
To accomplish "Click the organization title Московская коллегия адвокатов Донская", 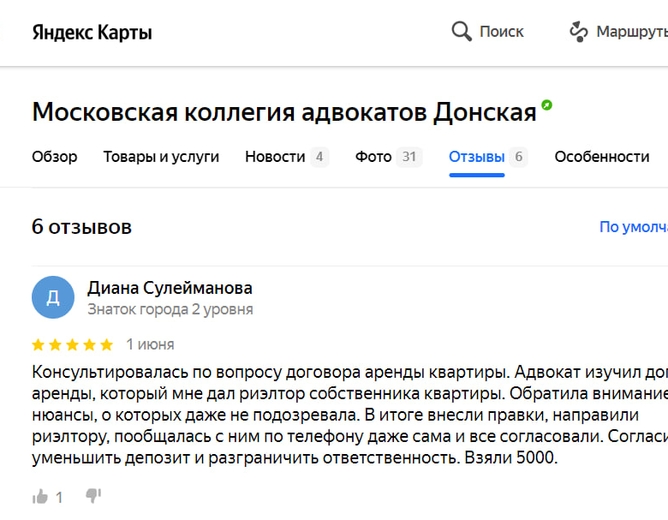I will (x=284, y=112).
